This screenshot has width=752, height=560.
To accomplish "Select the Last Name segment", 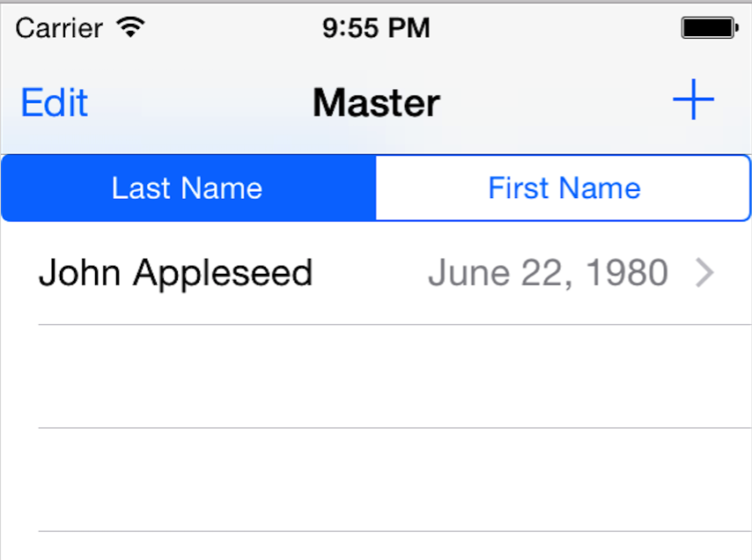I will coord(188,188).
